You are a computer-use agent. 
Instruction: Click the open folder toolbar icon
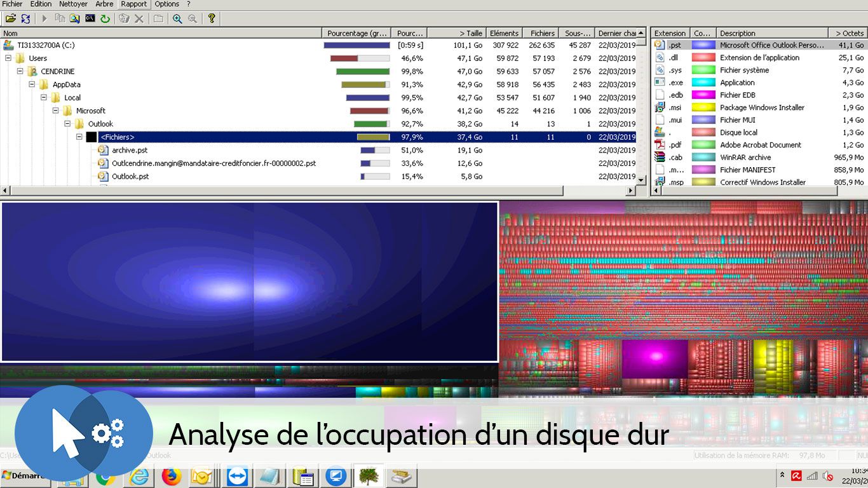[x=11, y=19]
